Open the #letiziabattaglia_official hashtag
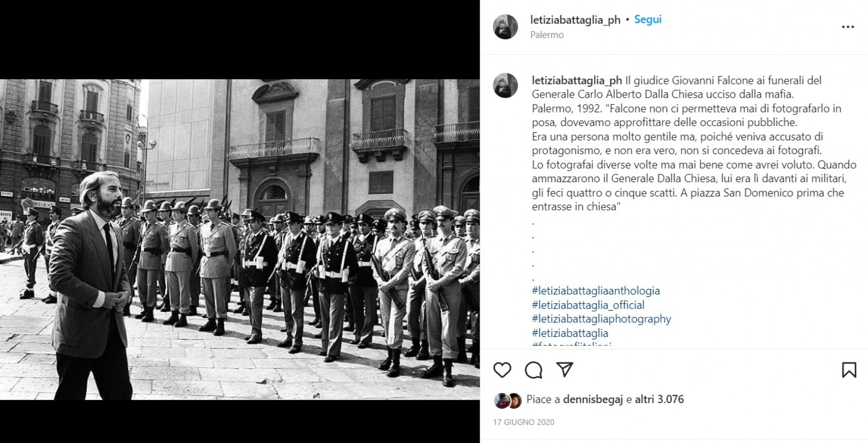The width and height of the screenshot is (868, 443). (588, 305)
